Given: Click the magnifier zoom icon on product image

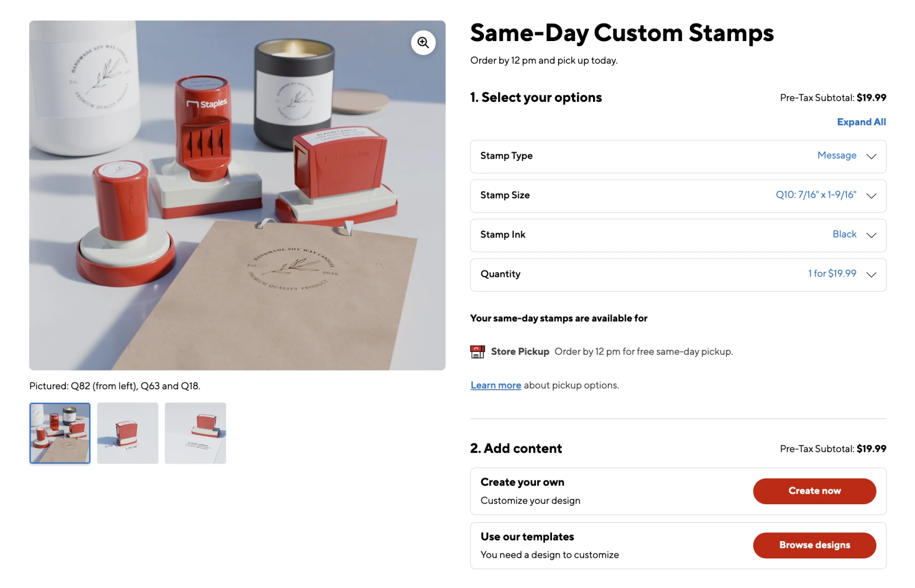Looking at the screenshot, I should click(x=423, y=43).
